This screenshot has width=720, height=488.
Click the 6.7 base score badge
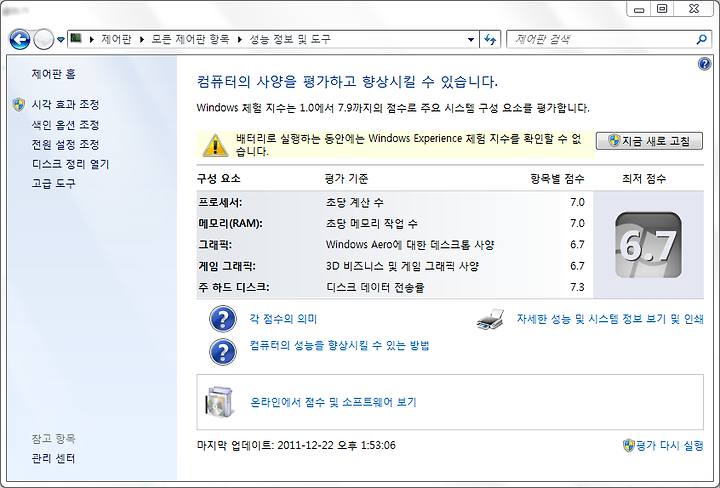(x=648, y=245)
